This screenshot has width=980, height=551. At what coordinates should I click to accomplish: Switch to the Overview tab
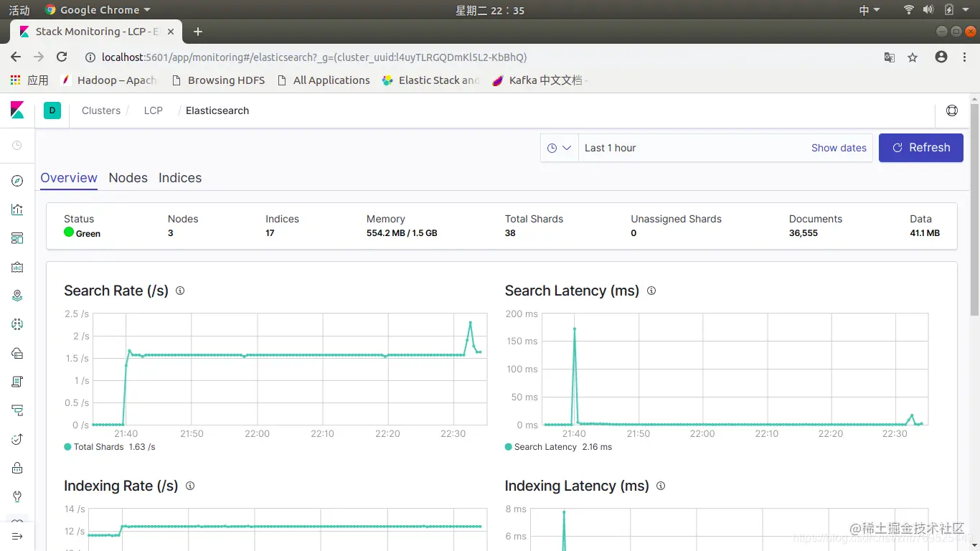pos(69,178)
